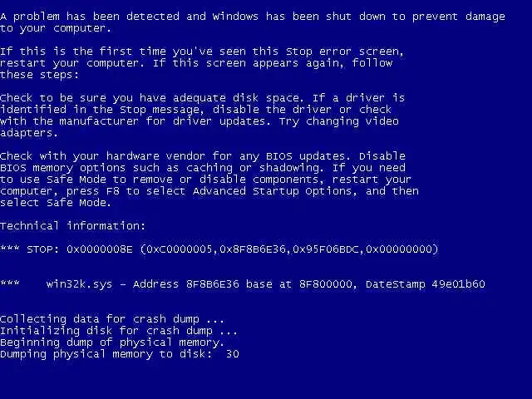Click the third parameter 0x95F06BDC

point(326,249)
